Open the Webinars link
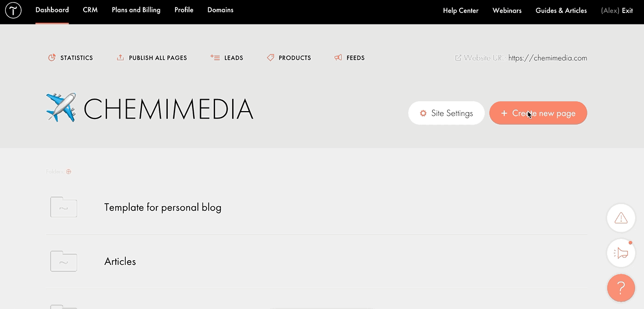644x309 pixels. pos(507,10)
